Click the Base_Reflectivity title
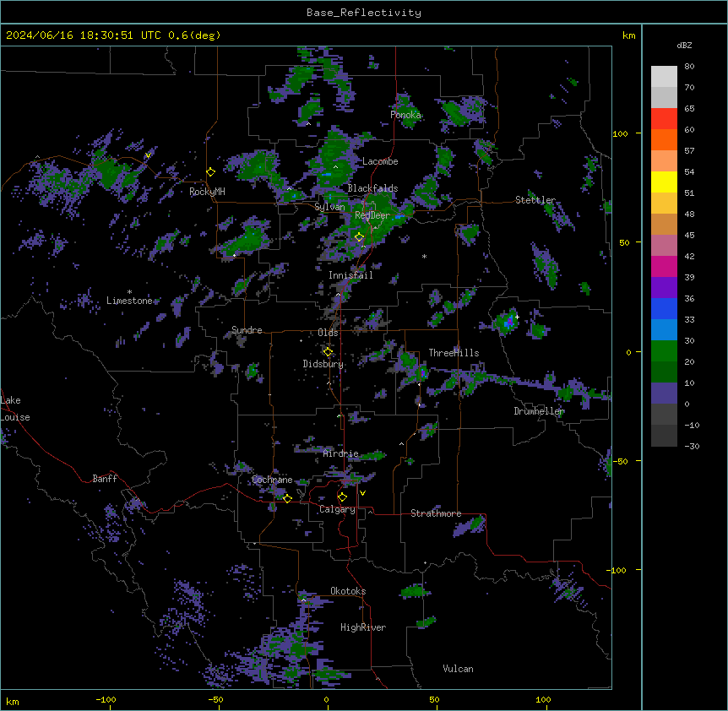The image size is (728, 711). (364, 13)
